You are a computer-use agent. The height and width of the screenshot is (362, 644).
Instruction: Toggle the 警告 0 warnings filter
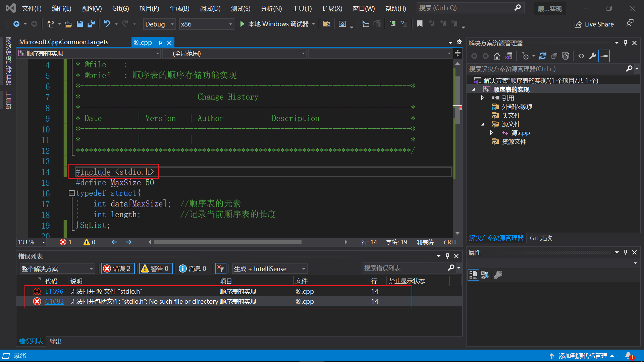(156, 268)
